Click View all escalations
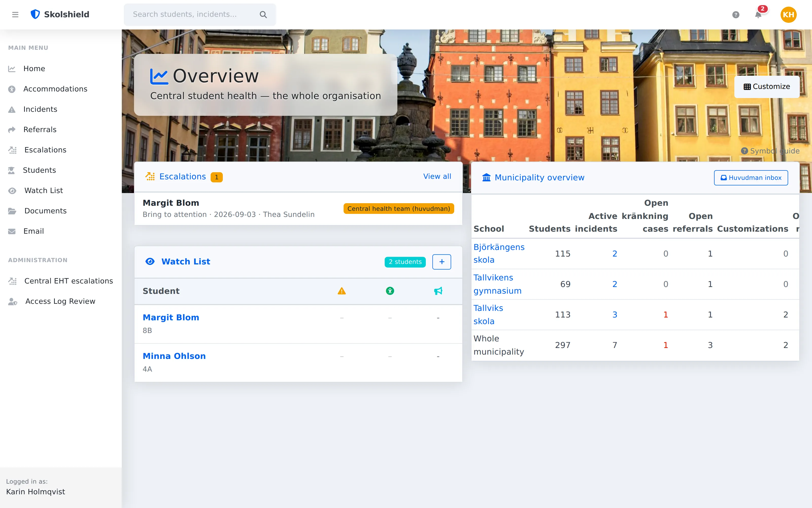 437,176
